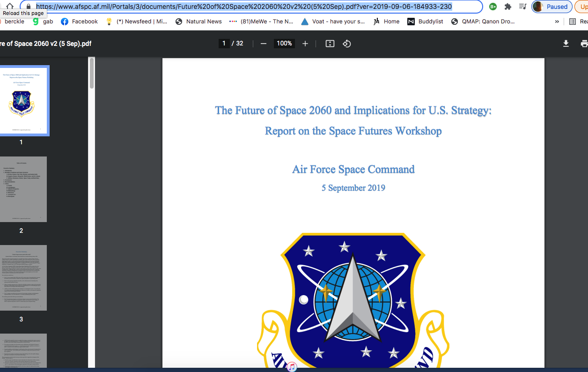This screenshot has width=588, height=372.
Task: Click the Fit to page icon
Action: (330, 44)
